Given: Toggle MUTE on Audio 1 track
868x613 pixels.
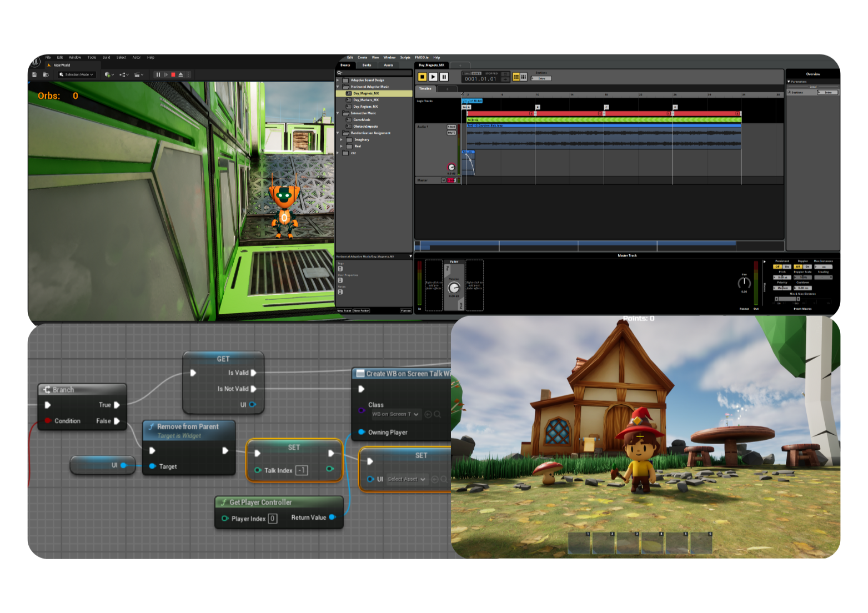Looking at the screenshot, I should (451, 133).
